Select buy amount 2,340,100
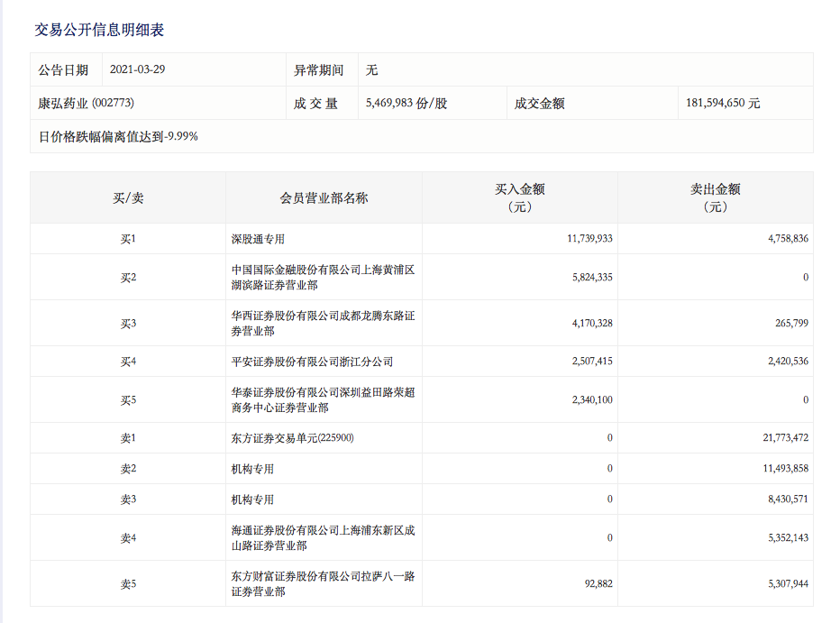Image resolution: width=840 pixels, height=623 pixels. point(592,399)
